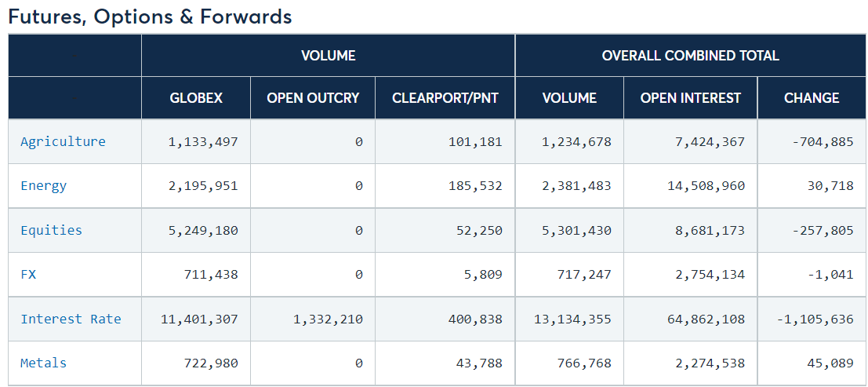Click the GLOBEX column header
This screenshot has width=868, height=387.
click(196, 98)
